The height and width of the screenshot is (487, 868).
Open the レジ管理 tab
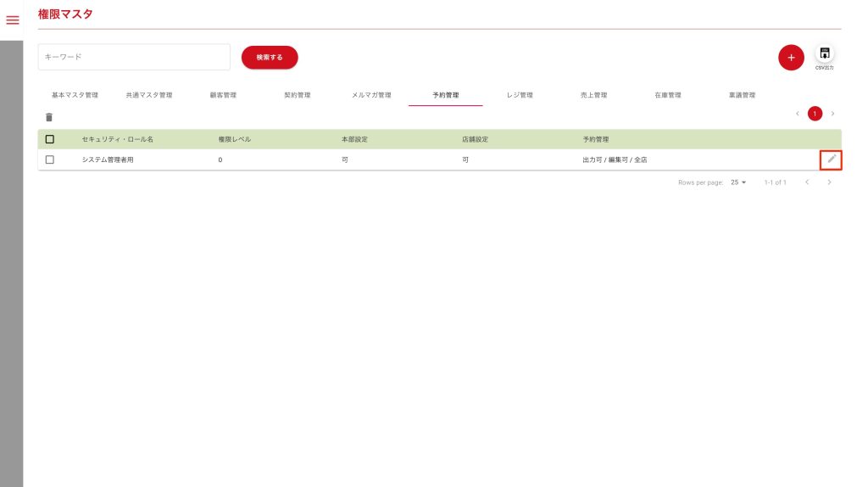click(520, 95)
